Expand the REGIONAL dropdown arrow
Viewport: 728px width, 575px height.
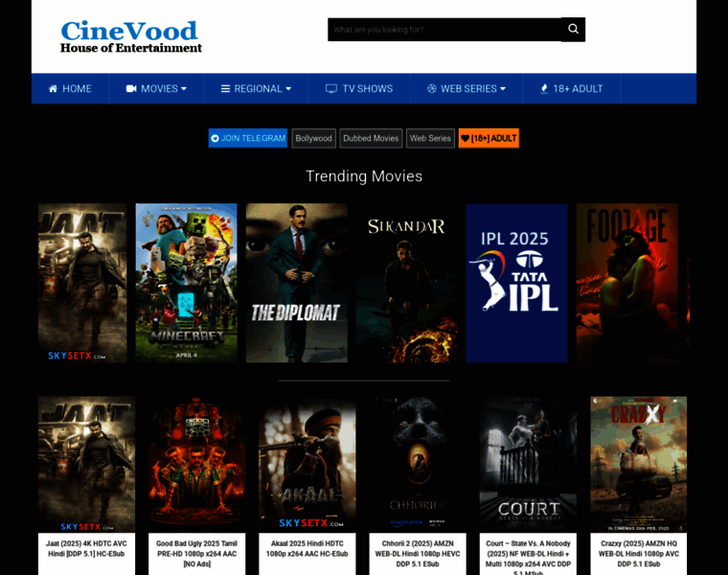coord(288,89)
